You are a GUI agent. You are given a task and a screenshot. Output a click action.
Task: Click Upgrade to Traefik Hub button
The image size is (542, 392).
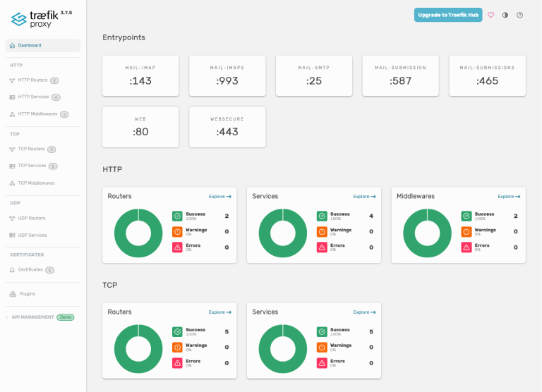click(448, 15)
